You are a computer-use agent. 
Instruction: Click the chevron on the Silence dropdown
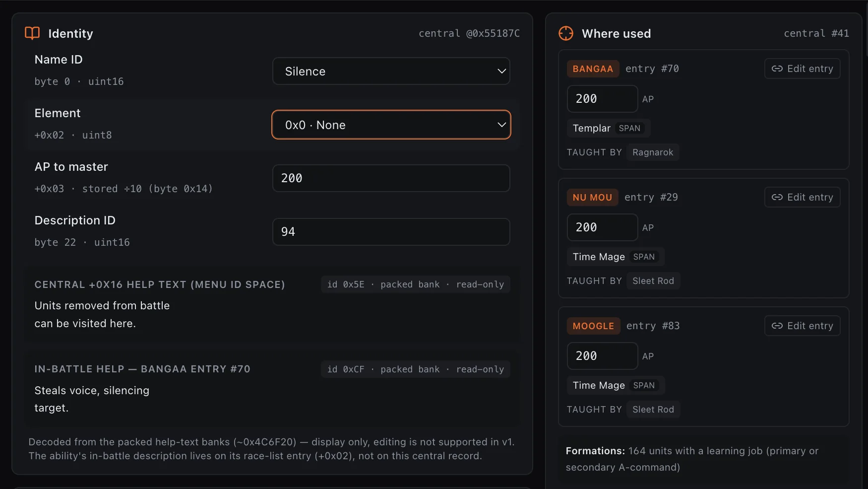(501, 71)
